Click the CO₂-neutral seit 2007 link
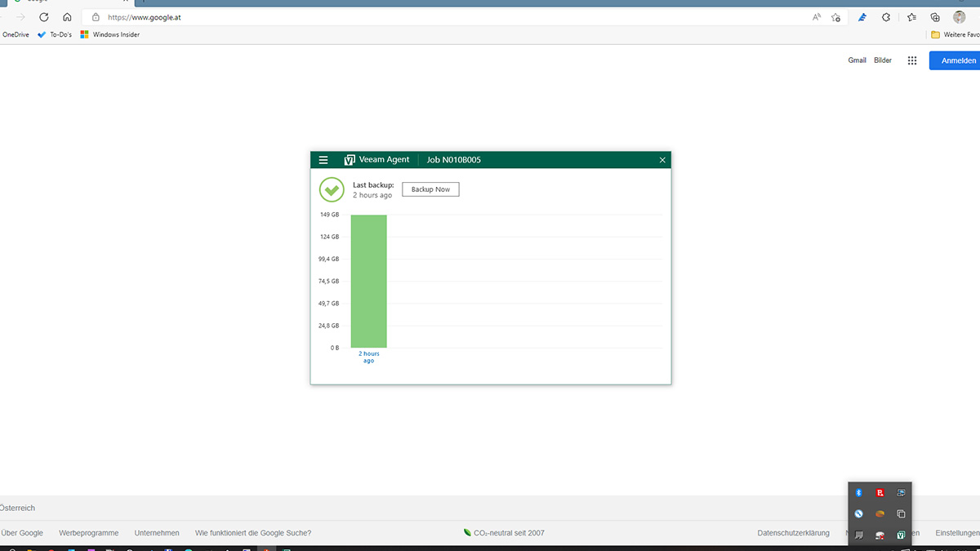Image resolution: width=980 pixels, height=551 pixels. click(x=504, y=533)
